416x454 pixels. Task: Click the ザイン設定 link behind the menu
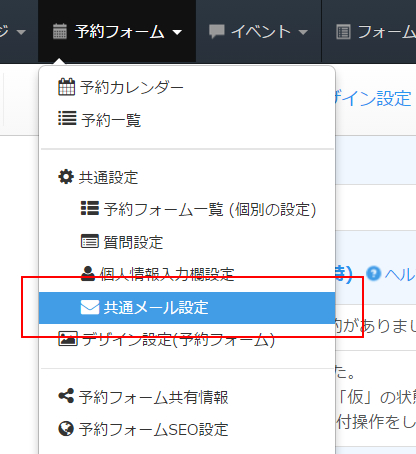374,99
